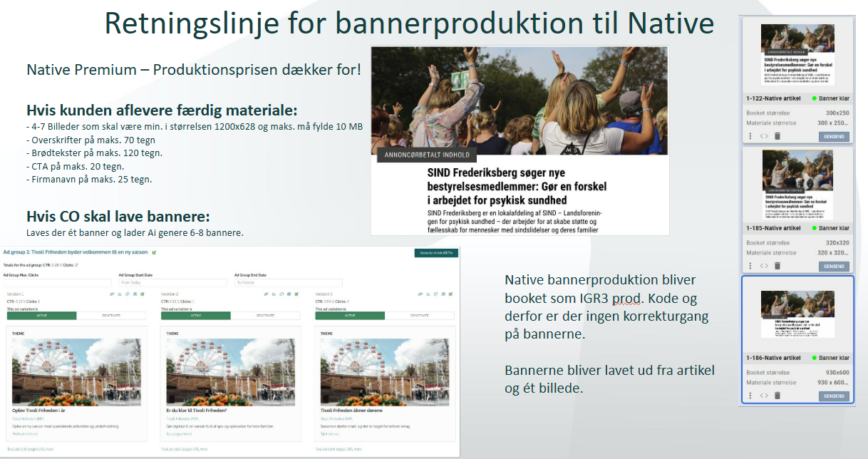
Task: Click the edit pencil icon for Variation 1
Action: pos(143,294)
